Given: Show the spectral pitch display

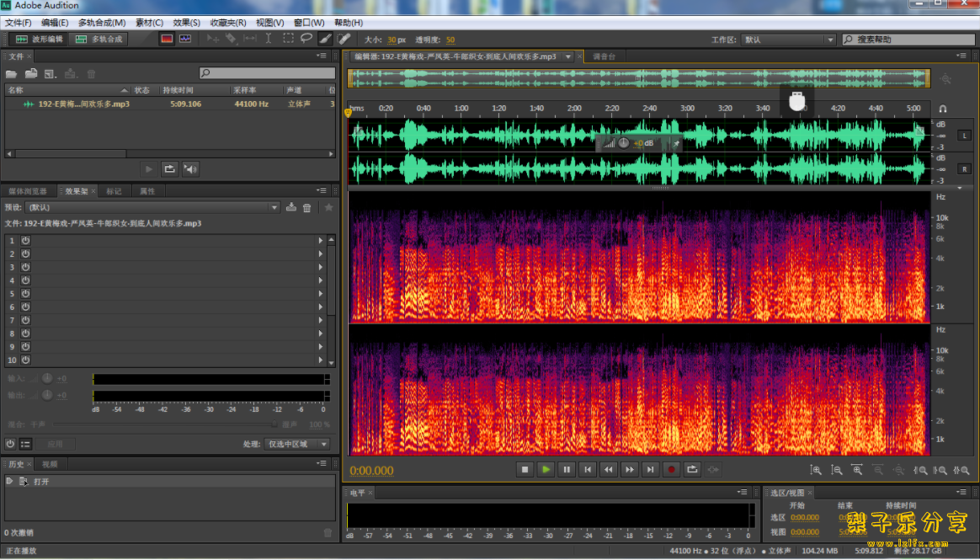Looking at the screenshot, I should (185, 39).
